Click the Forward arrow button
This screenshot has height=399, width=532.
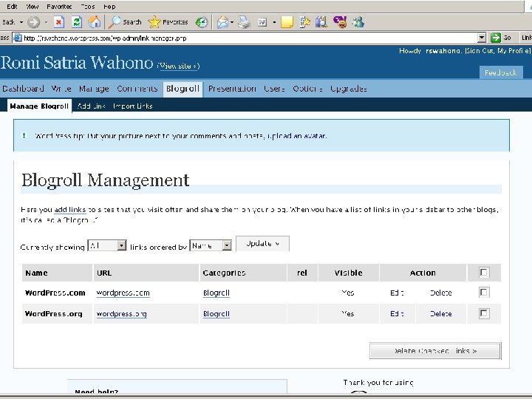click(33, 22)
